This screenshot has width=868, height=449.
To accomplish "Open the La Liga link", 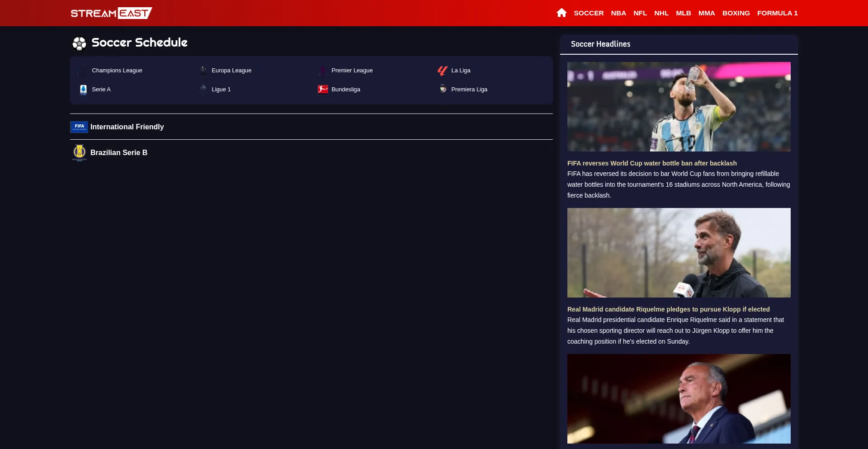I will pos(461,71).
